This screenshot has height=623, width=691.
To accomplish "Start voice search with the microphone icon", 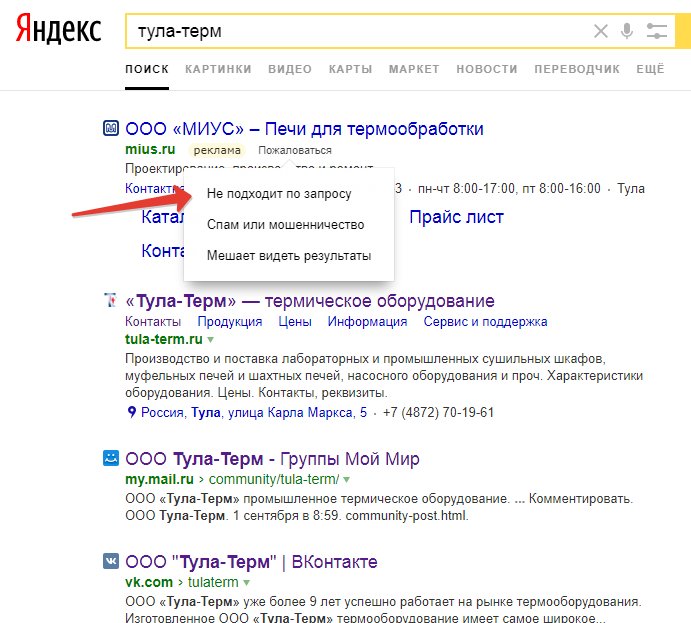I will tap(627, 31).
